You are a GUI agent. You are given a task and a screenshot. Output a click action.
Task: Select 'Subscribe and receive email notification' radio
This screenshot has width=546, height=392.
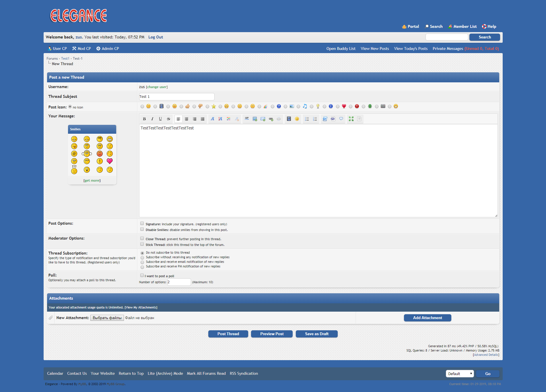pos(142,262)
